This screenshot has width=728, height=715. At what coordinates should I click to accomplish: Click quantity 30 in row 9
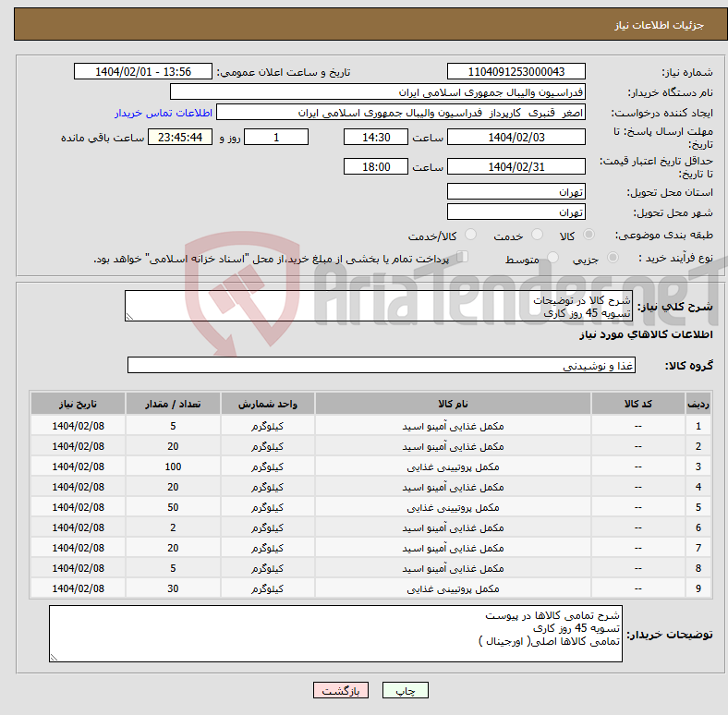point(173,588)
